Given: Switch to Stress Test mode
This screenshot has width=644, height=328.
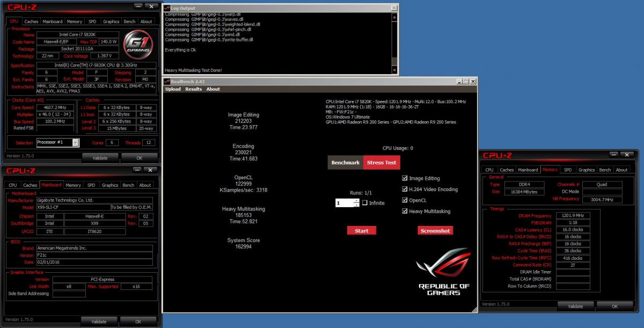Looking at the screenshot, I should click(382, 162).
